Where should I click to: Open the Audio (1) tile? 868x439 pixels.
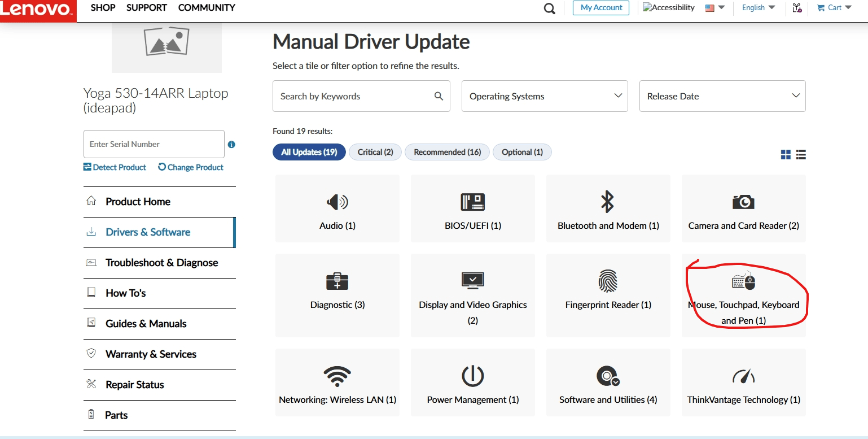coord(337,208)
